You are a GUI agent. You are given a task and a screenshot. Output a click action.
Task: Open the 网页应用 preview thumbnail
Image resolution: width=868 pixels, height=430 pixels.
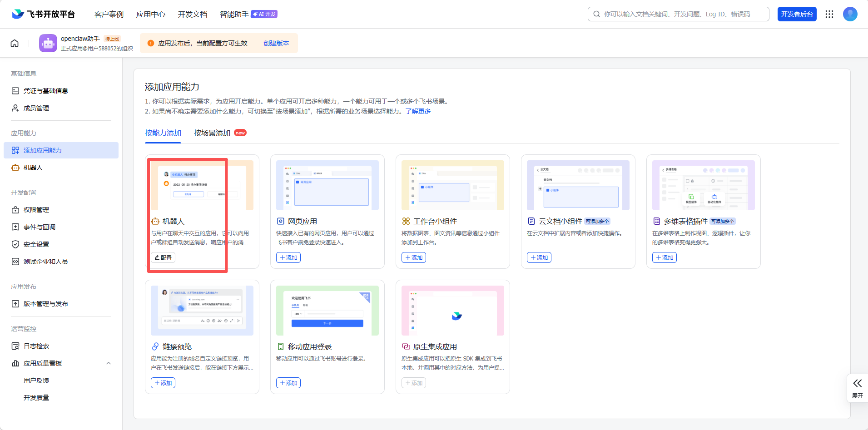pos(327,185)
